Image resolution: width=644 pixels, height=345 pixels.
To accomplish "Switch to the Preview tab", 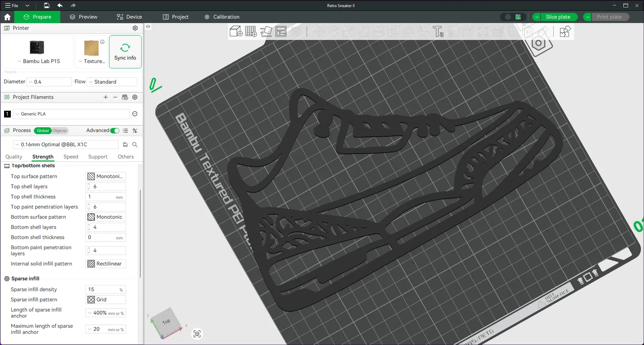I will tap(84, 17).
